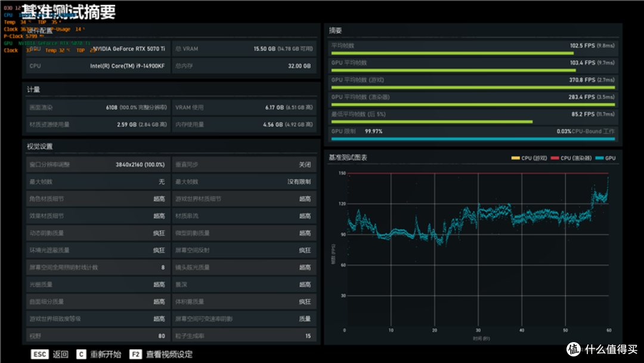Click the 最大帧数 row showing 没有限制

(x=244, y=181)
